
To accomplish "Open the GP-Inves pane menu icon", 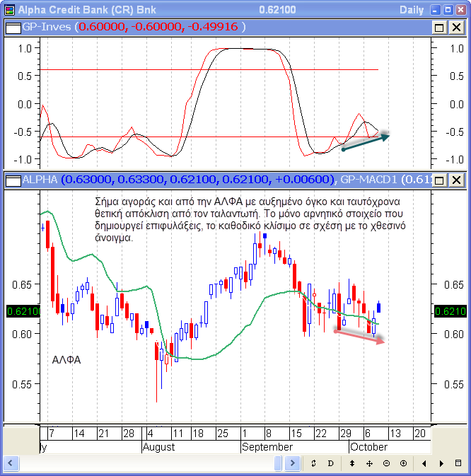I will point(12,27).
